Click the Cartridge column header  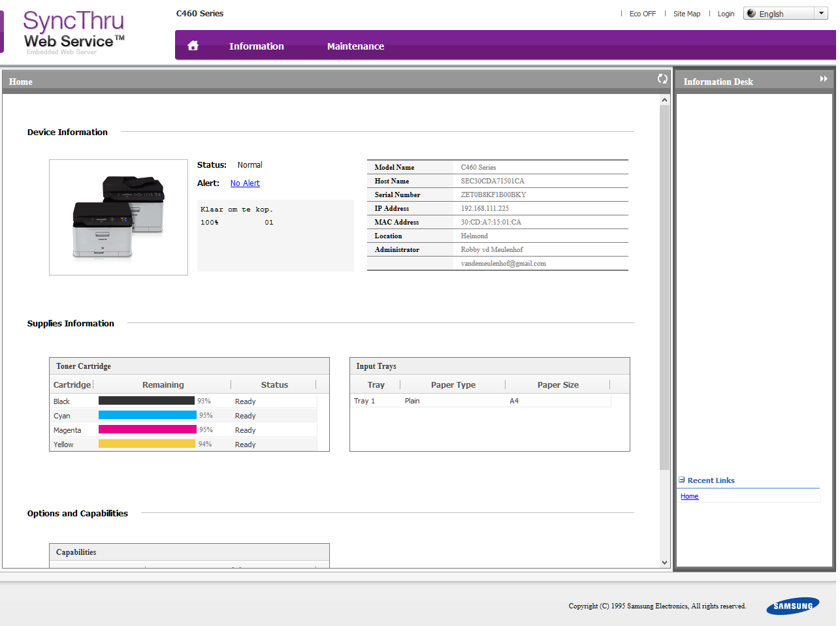[x=72, y=385]
